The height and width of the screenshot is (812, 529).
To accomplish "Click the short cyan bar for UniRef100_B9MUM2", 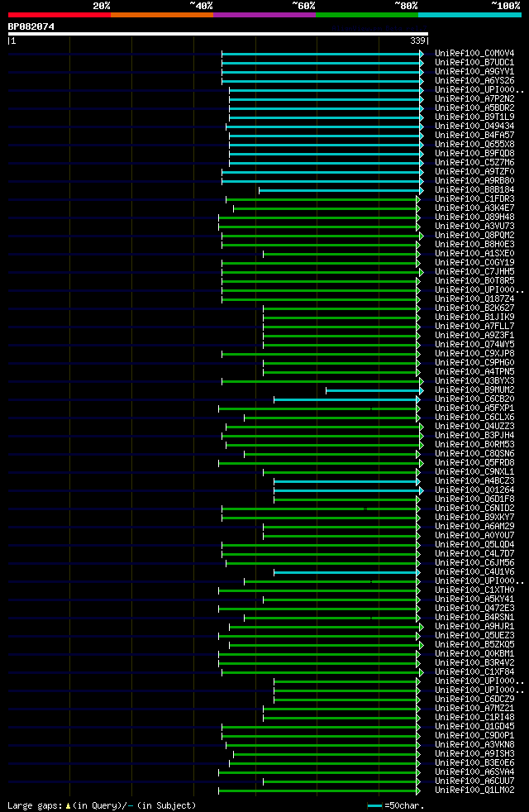I will (374, 390).
